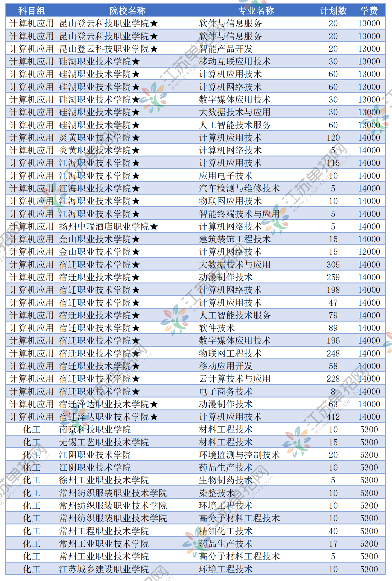Click 计算机应用 in the 扬州中瑞酒店职业学院 row

click(x=32, y=227)
